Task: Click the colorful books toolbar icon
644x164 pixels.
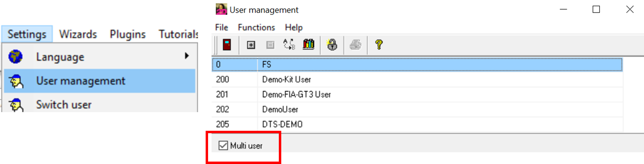Action: click(x=308, y=45)
